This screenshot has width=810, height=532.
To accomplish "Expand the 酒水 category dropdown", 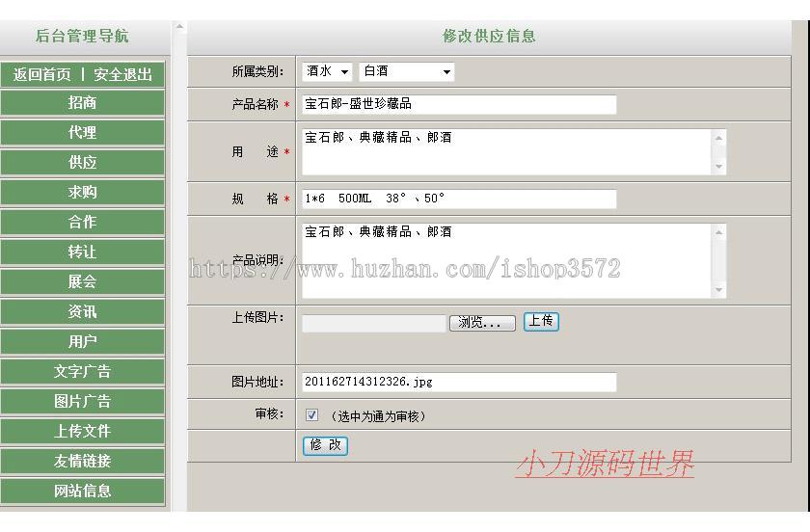I will 327,71.
